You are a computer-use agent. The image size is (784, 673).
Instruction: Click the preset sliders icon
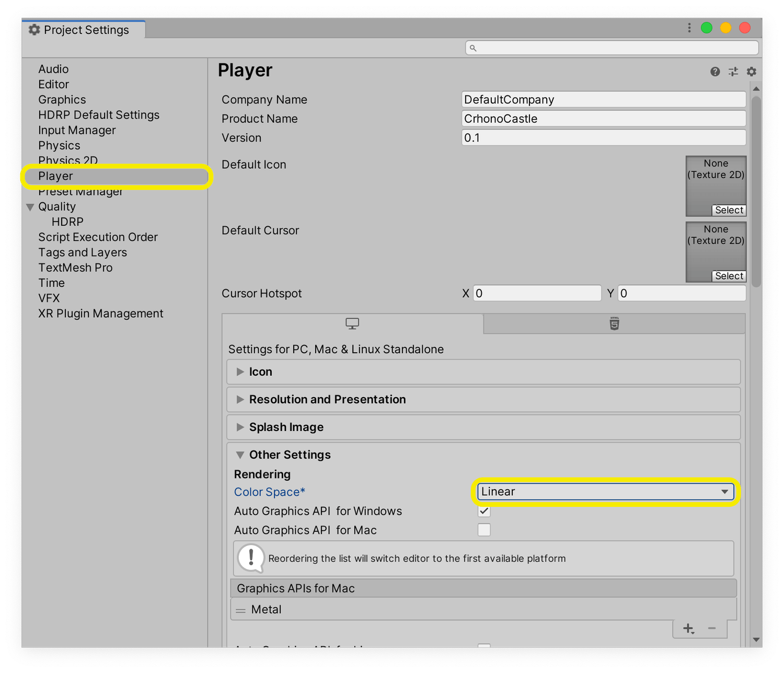click(733, 72)
